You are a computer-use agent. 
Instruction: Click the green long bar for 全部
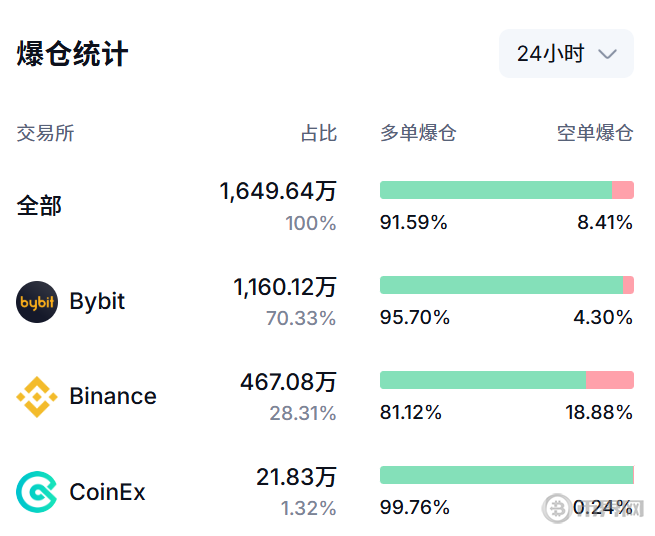[x=495, y=190]
